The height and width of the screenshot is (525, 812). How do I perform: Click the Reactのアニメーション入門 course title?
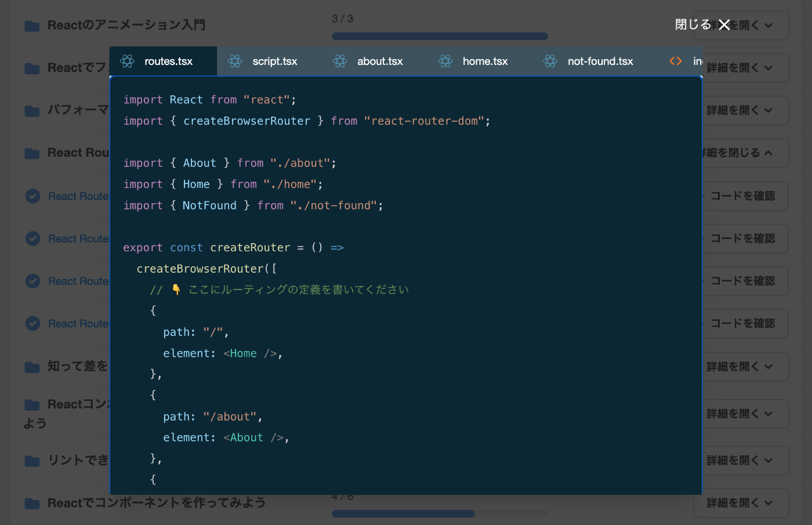coord(126,25)
